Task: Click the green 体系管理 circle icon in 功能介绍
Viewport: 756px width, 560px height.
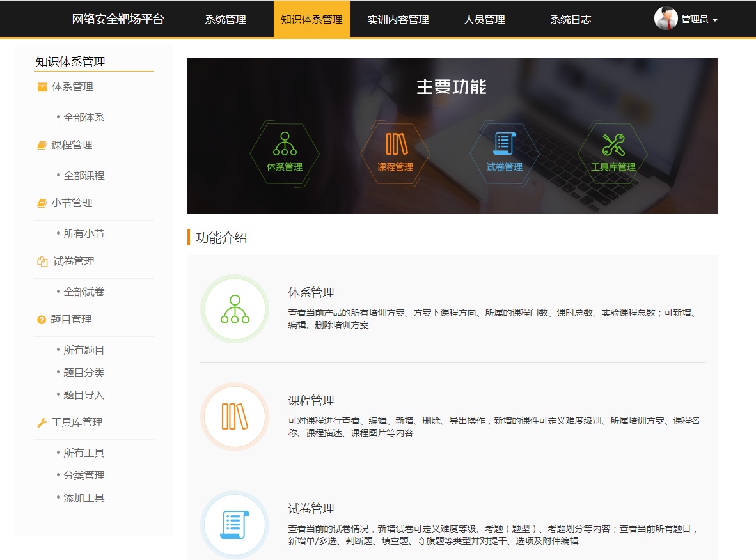Action: tap(235, 309)
